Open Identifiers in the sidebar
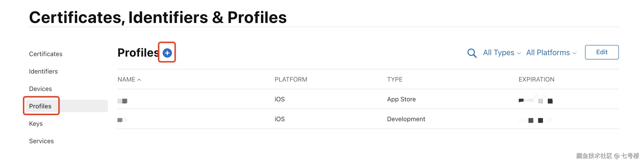Viewport: 644px width, 164px height. point(43,72)
